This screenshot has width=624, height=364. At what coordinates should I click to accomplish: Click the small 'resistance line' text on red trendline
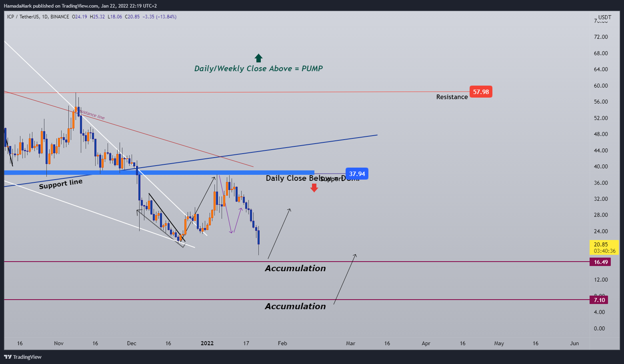coord(92,114)
